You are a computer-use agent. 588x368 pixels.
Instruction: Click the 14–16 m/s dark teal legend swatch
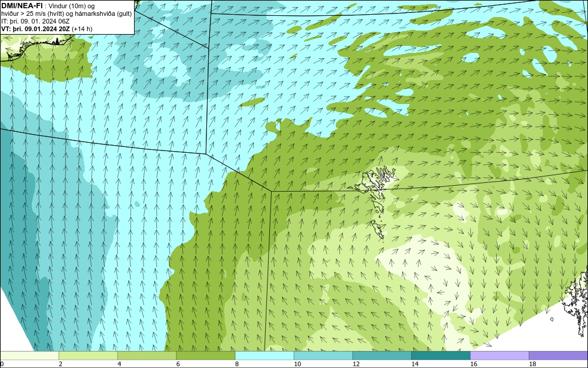click(x=441, y=355)
